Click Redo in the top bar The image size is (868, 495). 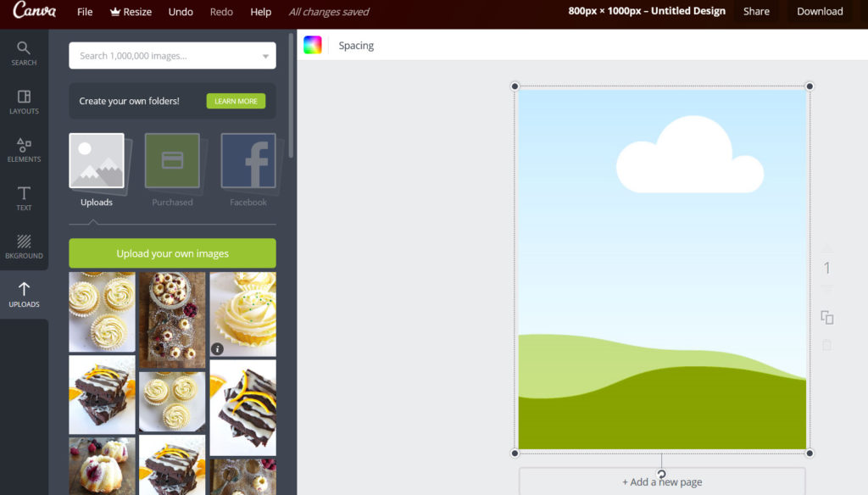click(x=221, y=12)
